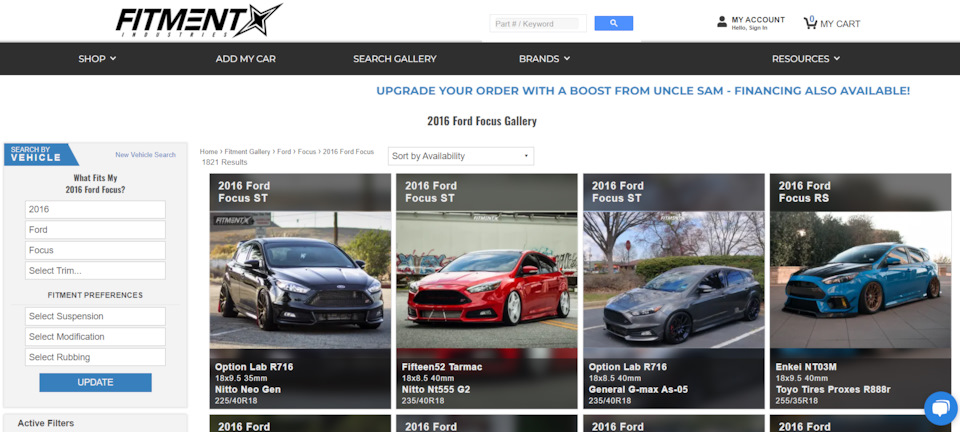
Task: Click the Focus breadcrumb link
Action: click(307, 152)
